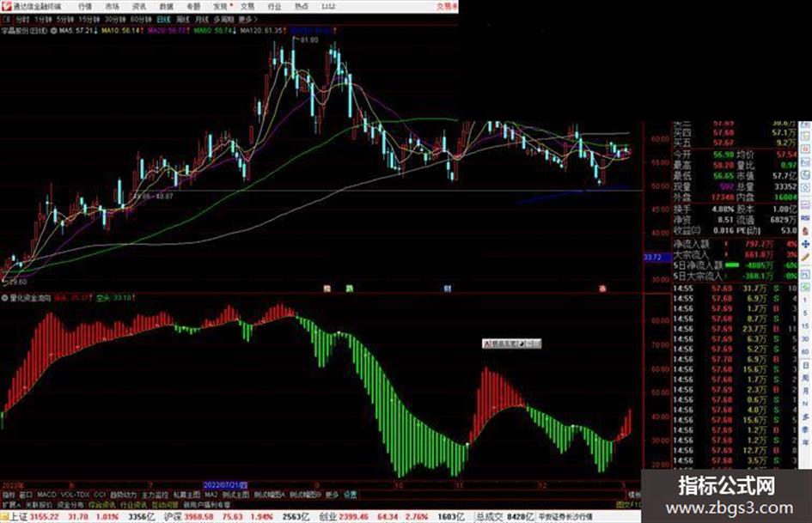Switch chart to 5分钟 period
812x523 pixels.
tap(65, 19)
